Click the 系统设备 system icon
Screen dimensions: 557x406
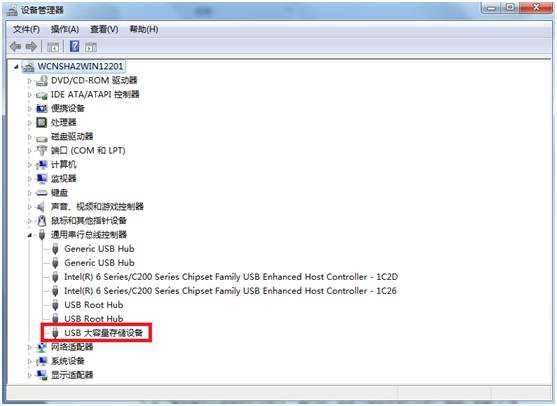coord(42,361)
